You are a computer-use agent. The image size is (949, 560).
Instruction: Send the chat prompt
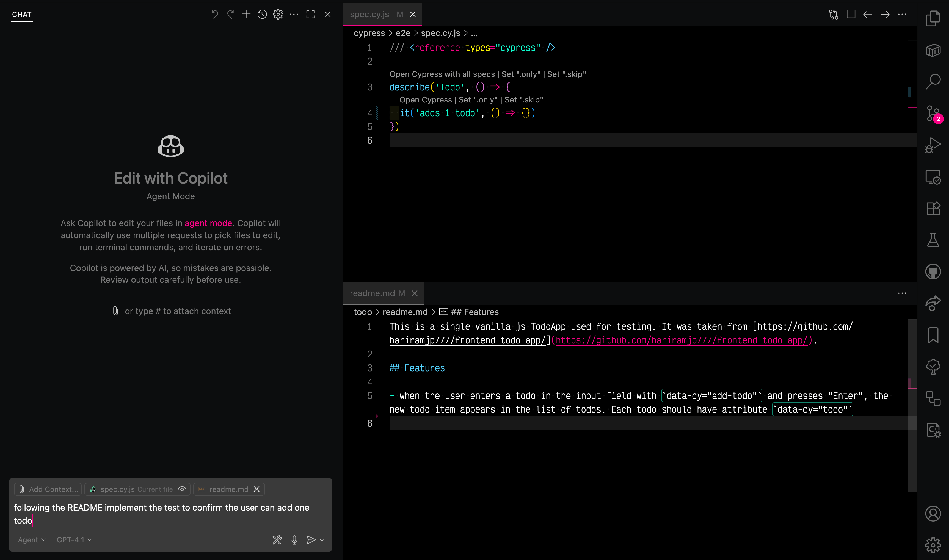[x=311, y=540]
